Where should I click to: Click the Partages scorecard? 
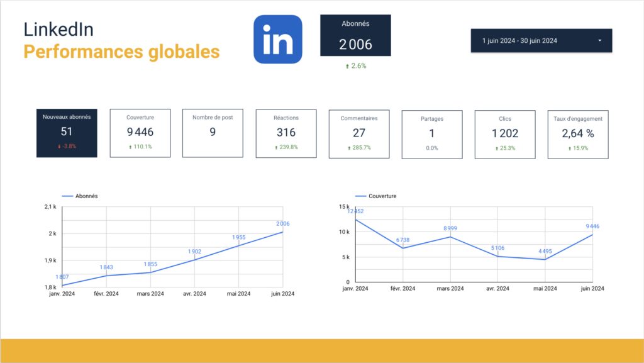[x=431, y=133]
